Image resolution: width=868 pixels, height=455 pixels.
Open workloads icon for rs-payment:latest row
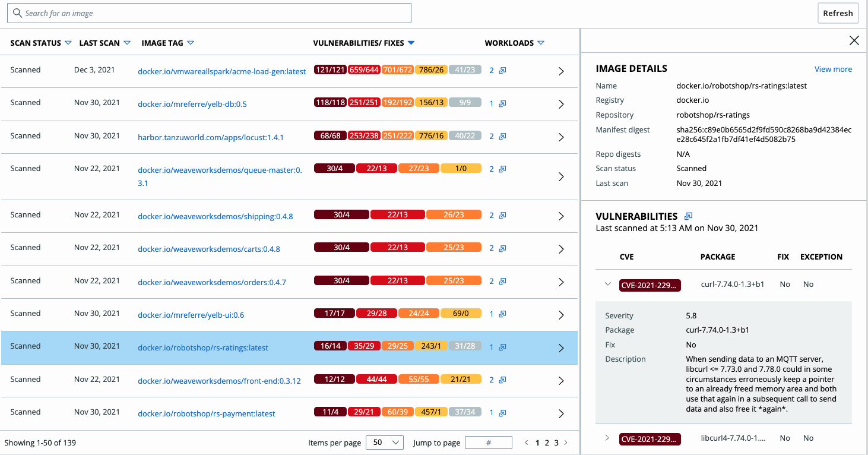click(502, 412)
